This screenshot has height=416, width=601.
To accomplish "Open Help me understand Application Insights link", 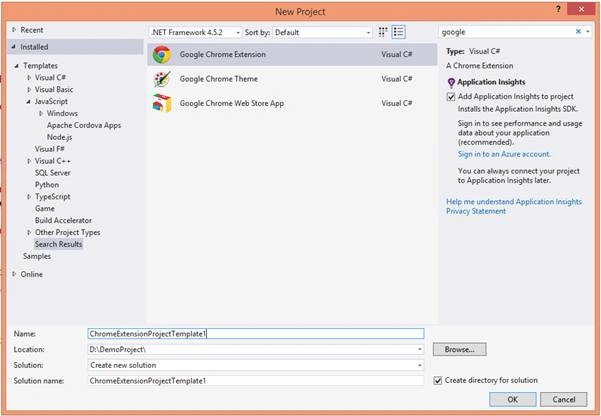I will point(514,202).
